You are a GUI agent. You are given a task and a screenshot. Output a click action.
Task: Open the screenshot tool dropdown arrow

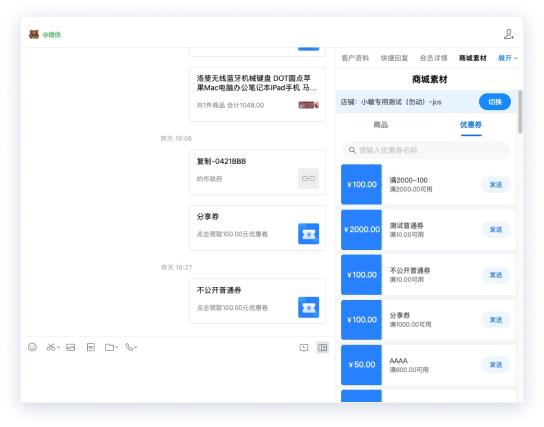58,347
